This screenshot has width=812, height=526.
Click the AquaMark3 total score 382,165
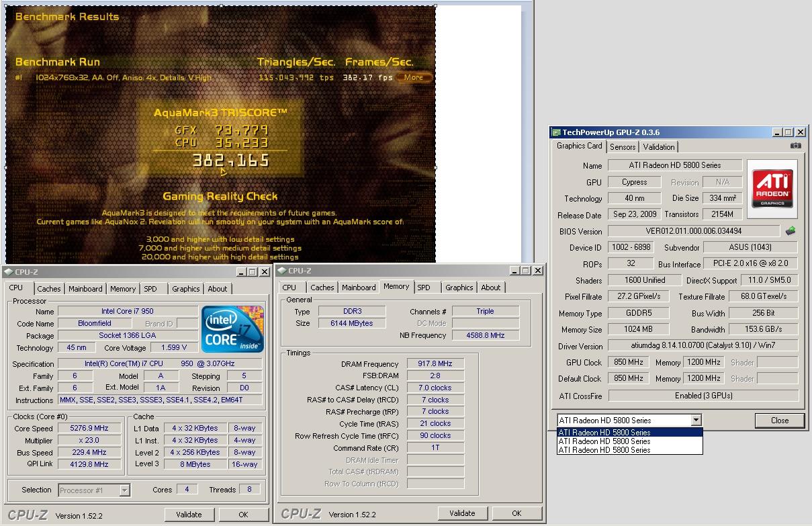pos(231,161)
